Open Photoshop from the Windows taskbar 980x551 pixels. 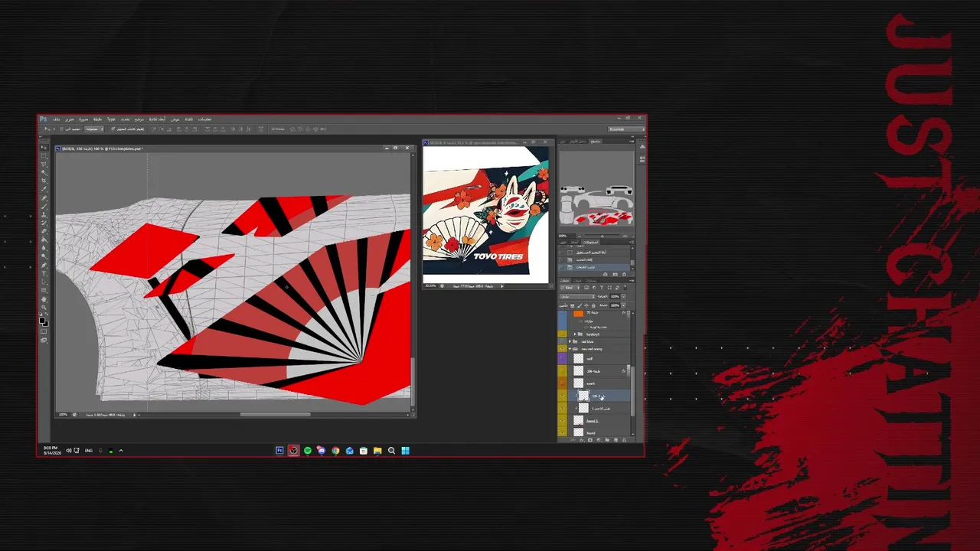[x=279, y=451]
